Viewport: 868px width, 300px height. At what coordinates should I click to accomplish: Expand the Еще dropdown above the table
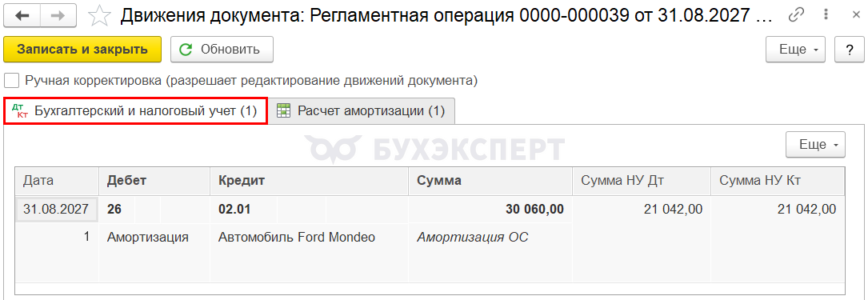815,145
